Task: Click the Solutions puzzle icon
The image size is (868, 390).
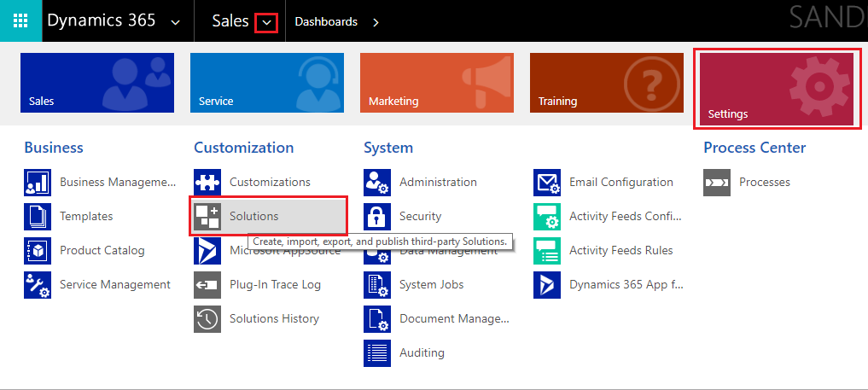Action: [207, 217]
